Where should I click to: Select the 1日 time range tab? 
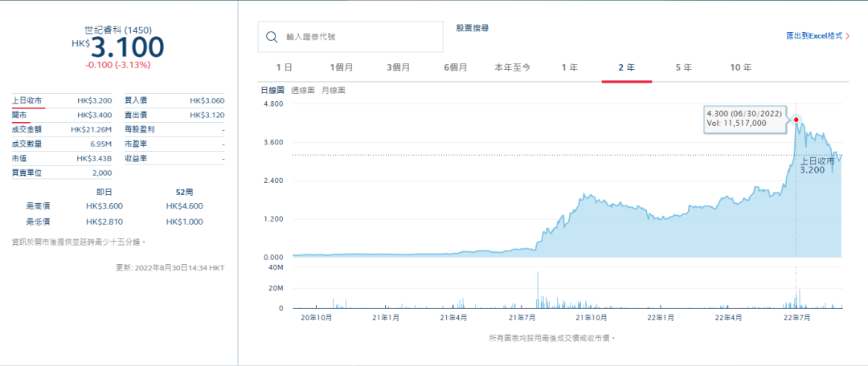[284, 67]
